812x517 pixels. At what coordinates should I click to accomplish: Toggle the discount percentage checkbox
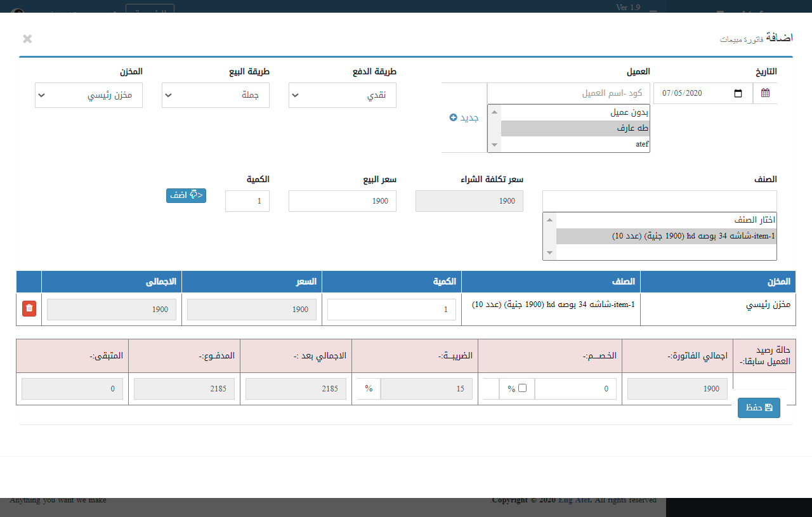[523, 388]
